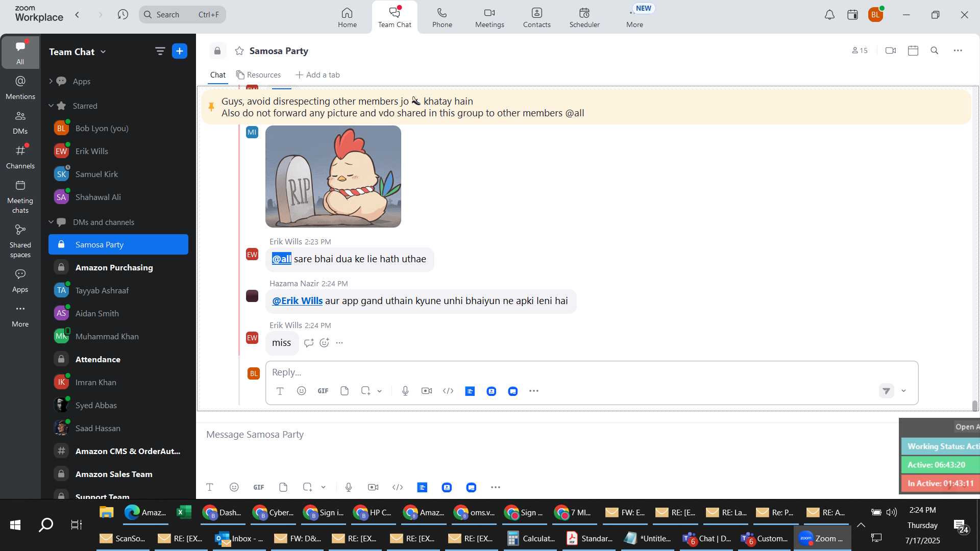This screenshot has width=980, height=551.
Task: Open the Mentions sidebar section
Action: tap(20, 87)
